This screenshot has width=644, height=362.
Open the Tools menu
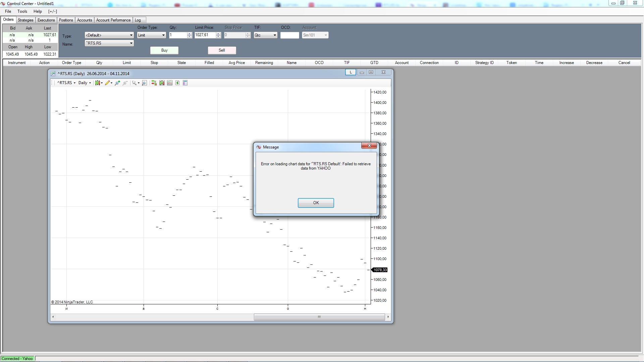coord(22,11)
